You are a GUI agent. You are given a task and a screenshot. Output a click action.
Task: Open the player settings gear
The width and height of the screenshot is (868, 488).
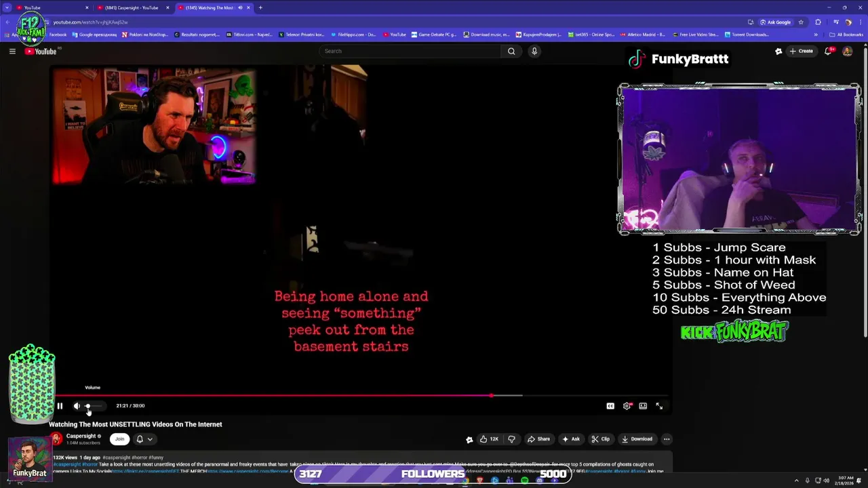[x=627, y=406]
